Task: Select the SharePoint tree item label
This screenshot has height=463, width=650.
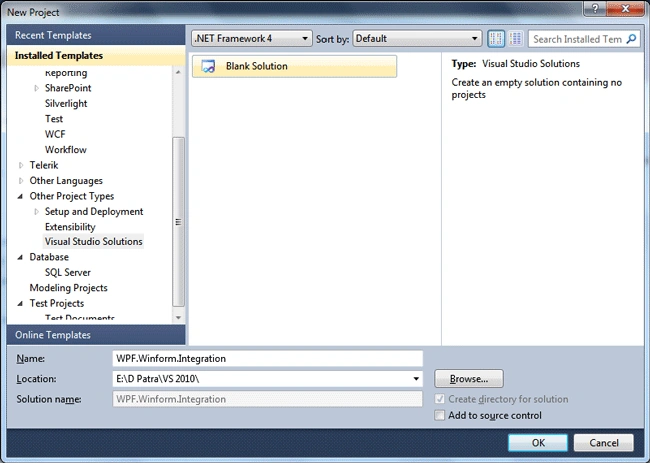Action: pos(68,88)
